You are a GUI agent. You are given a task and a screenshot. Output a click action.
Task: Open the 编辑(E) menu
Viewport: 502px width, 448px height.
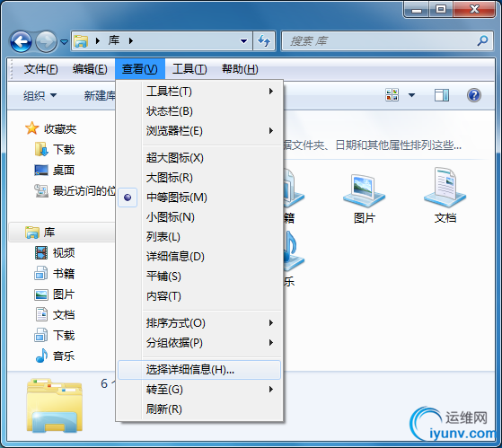[90, 69]
